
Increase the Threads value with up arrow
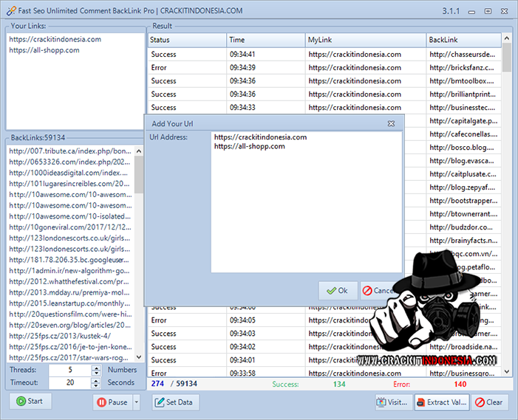click(96, 367)
